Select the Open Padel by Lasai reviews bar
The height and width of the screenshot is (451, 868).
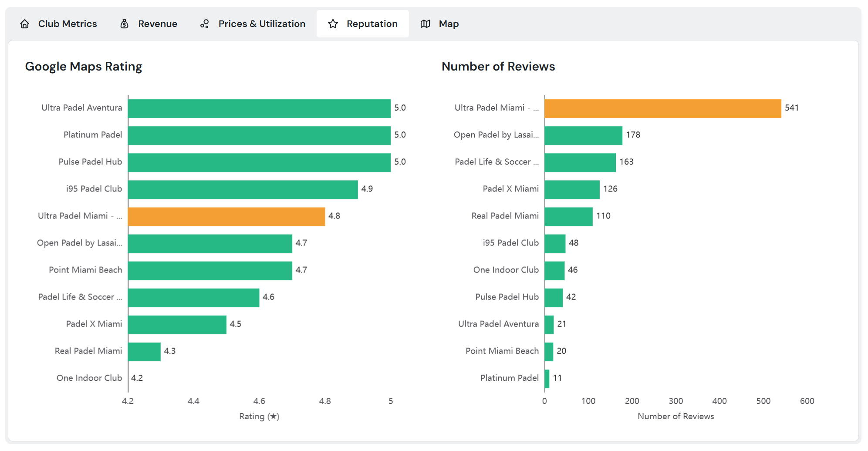click(584, 135)
